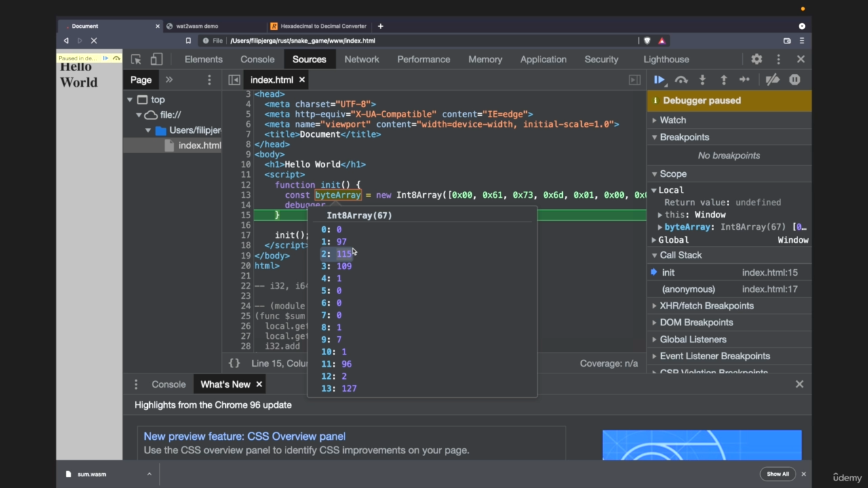
Task: Close the What's New drawer tab
Action: pos(259,384)
